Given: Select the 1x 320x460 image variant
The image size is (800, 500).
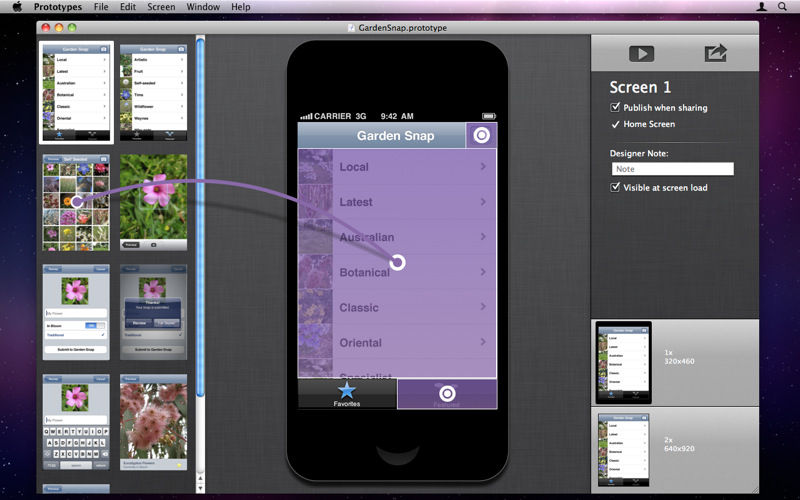Looking at the screenshot, I should (675, 363).
